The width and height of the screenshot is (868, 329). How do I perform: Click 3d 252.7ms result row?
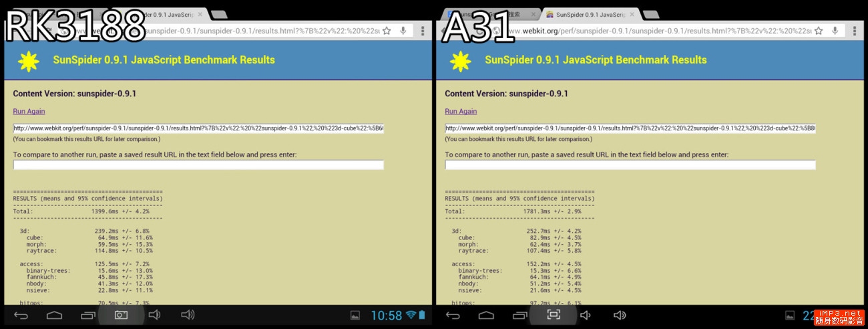[517, 231]
